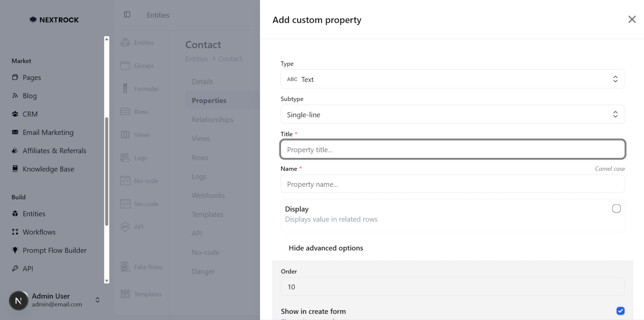The image size is (644, 320).
Task: Open the Entities item under Build
Action: coord(34,214)
